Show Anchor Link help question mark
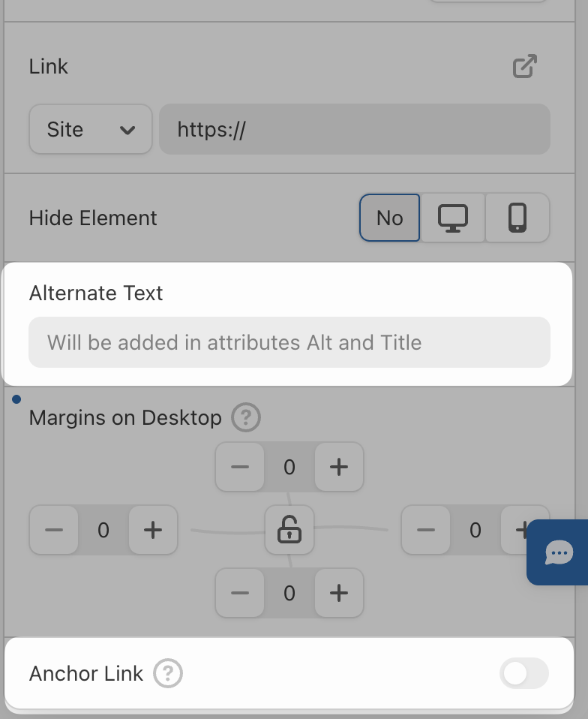The image size is (588, 719). click(x=168, y=673)
